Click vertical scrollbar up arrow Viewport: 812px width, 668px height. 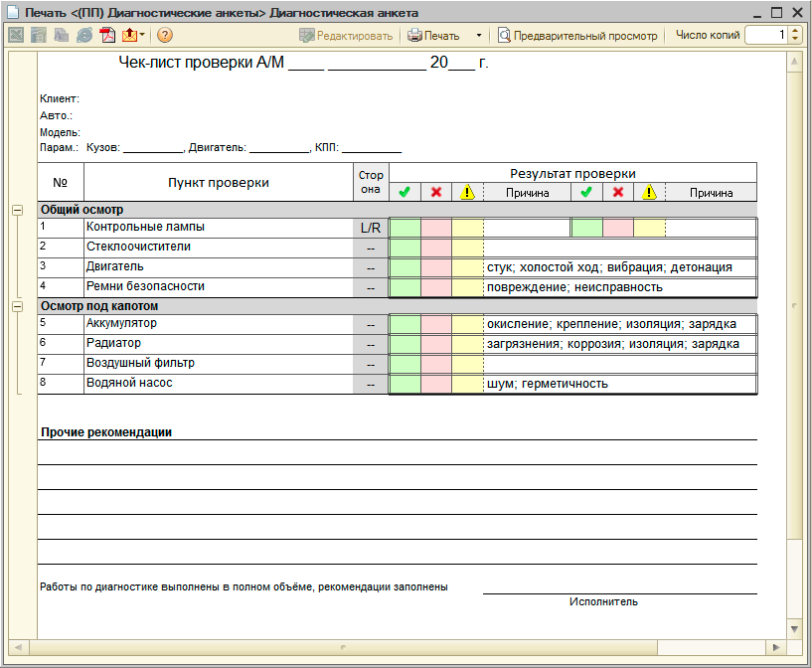point(794,63)
